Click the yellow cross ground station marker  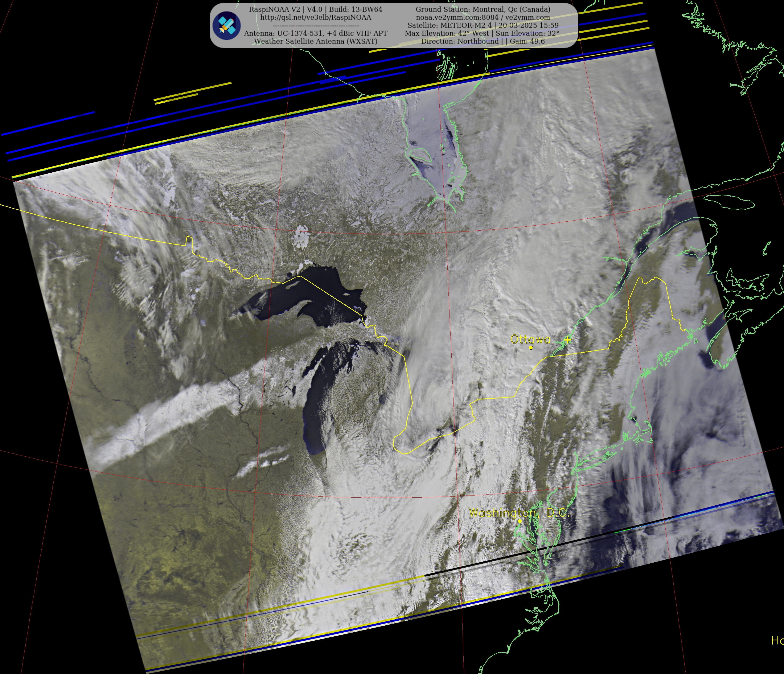(x=568, y=340)
